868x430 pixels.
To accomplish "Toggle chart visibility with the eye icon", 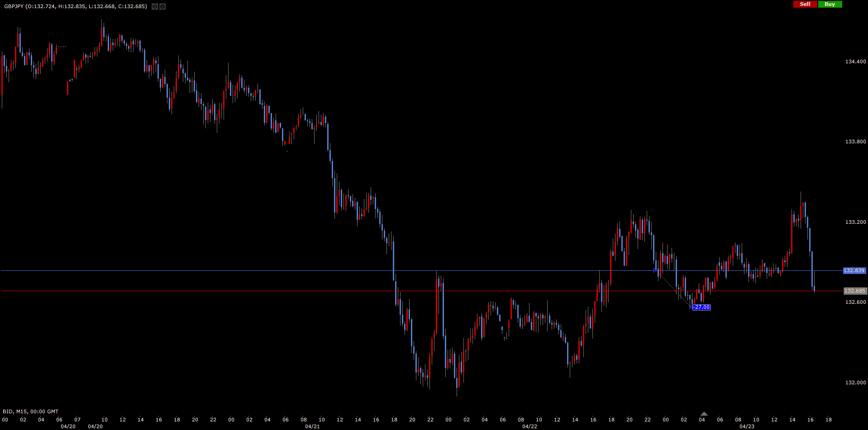I will (x=155, y=7).
